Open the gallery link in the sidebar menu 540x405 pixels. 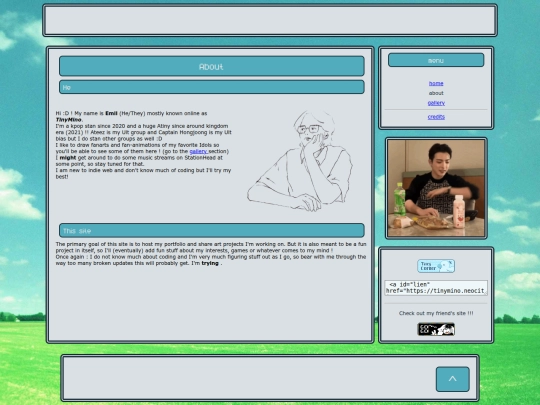436,103
